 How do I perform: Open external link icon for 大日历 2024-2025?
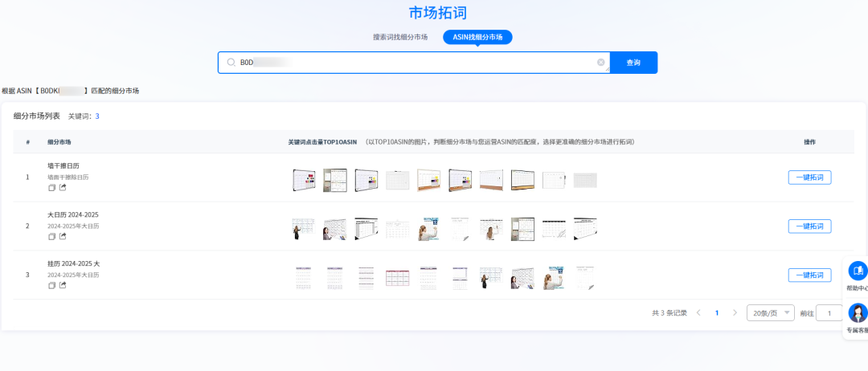(x=63, y=236)
